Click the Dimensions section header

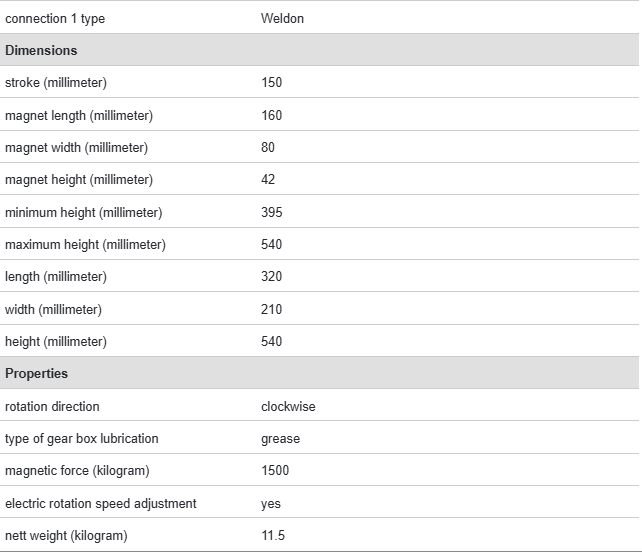click(x=41, y=50)
